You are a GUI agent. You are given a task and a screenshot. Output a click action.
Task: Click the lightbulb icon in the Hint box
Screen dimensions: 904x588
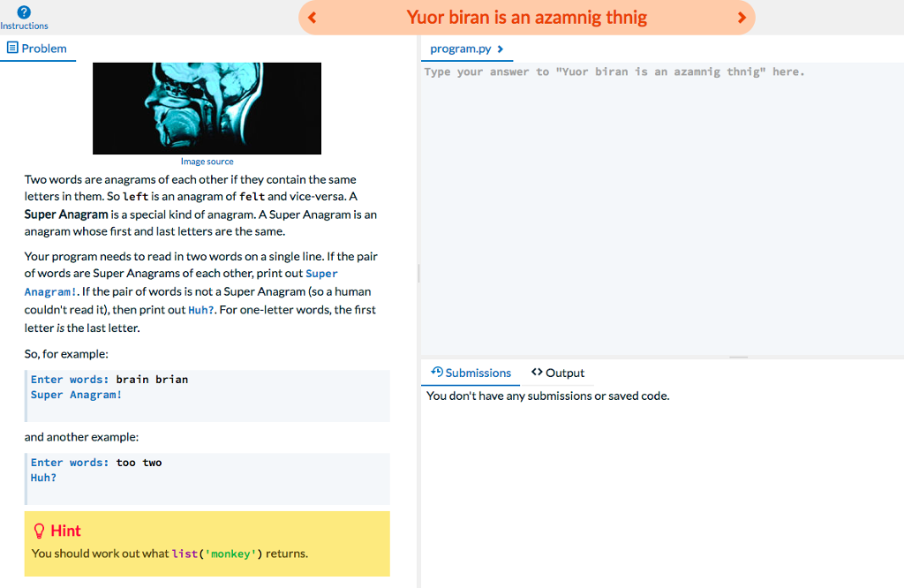click(x=37, y=530)
